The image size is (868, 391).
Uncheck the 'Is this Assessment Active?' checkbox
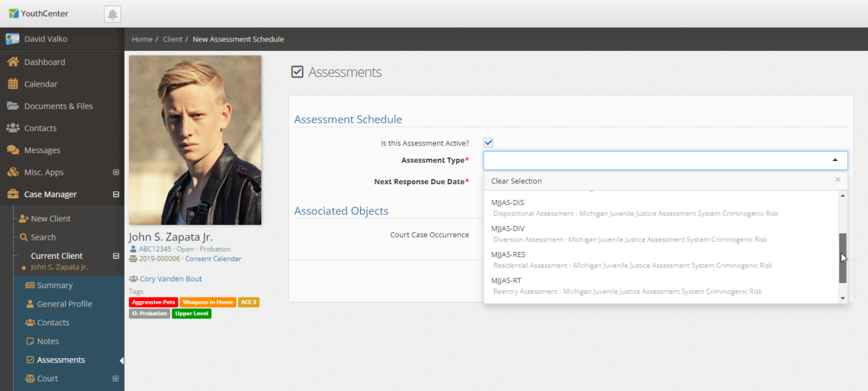tap(489, 143)
